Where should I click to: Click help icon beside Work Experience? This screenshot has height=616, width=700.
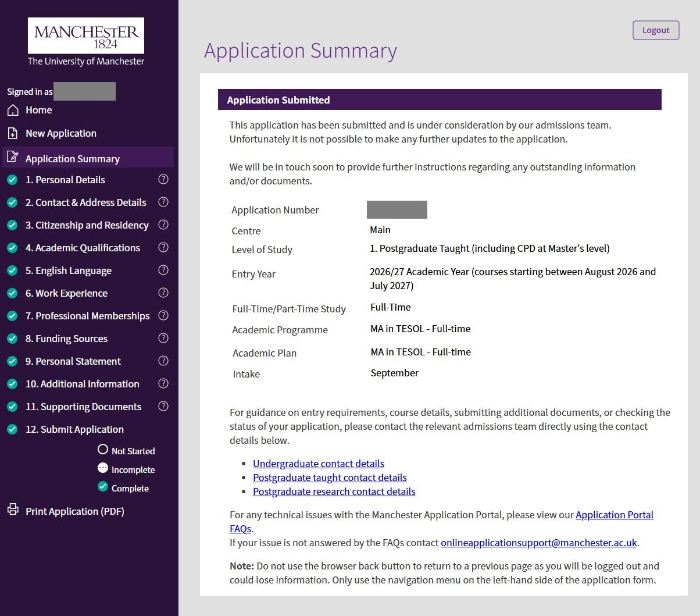coord(163,293)
